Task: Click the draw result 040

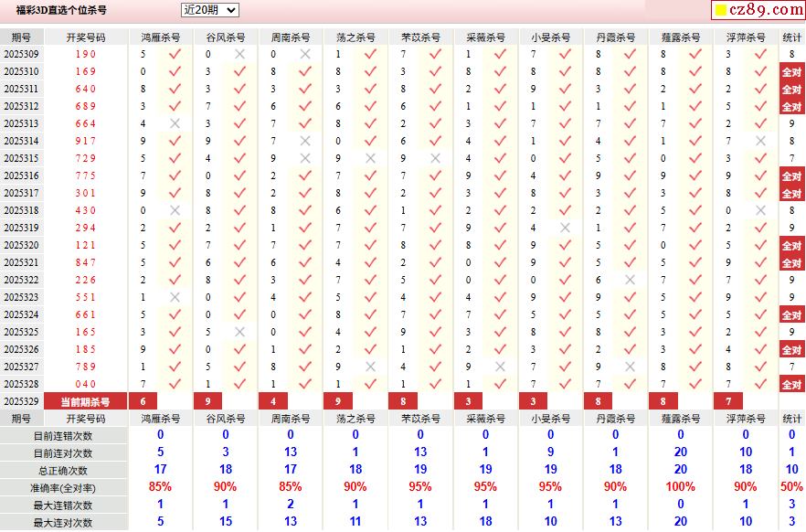Action: pyautogui.click(x=85, y=384)
